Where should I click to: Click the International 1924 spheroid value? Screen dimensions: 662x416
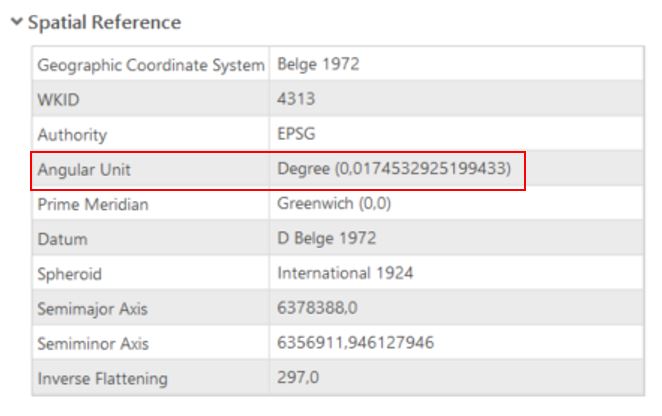[x=345, y=274]
